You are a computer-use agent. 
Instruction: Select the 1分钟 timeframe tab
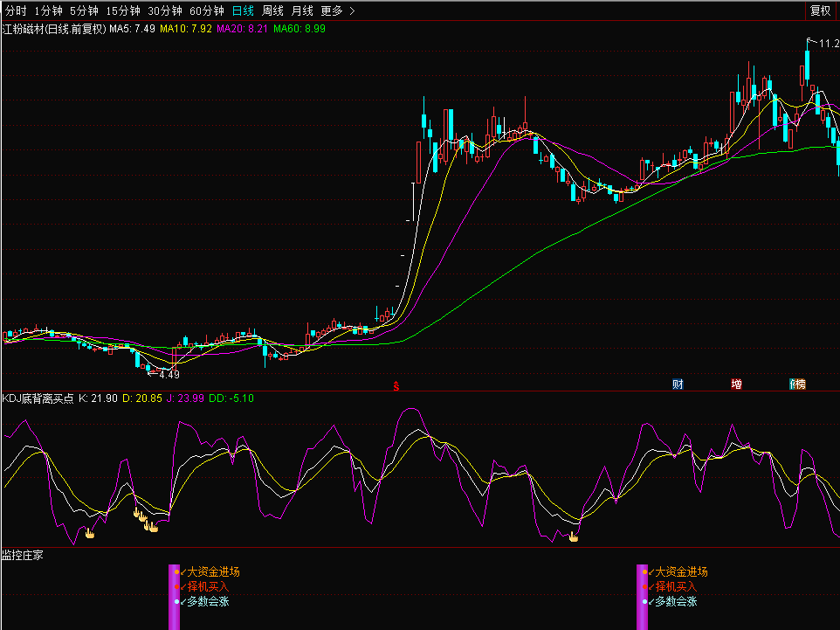[48, 10]
